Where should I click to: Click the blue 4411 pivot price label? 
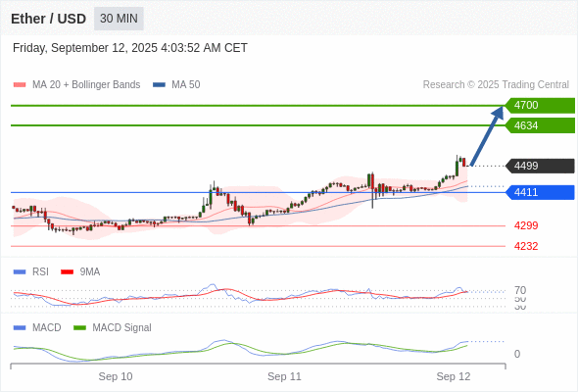540,192
